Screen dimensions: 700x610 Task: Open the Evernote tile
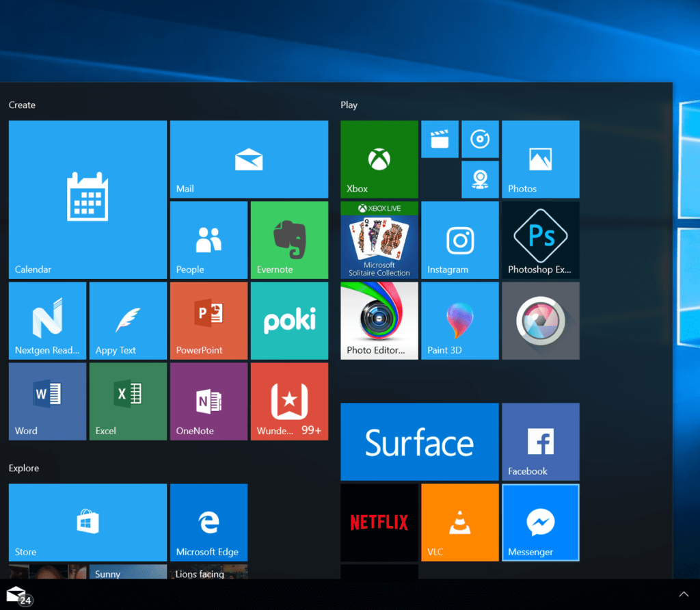tap(289, 240)
